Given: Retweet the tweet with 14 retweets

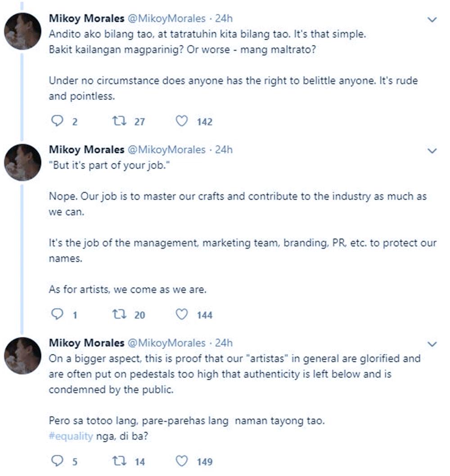Looking at the screenshot, I should tap(119, 461).
